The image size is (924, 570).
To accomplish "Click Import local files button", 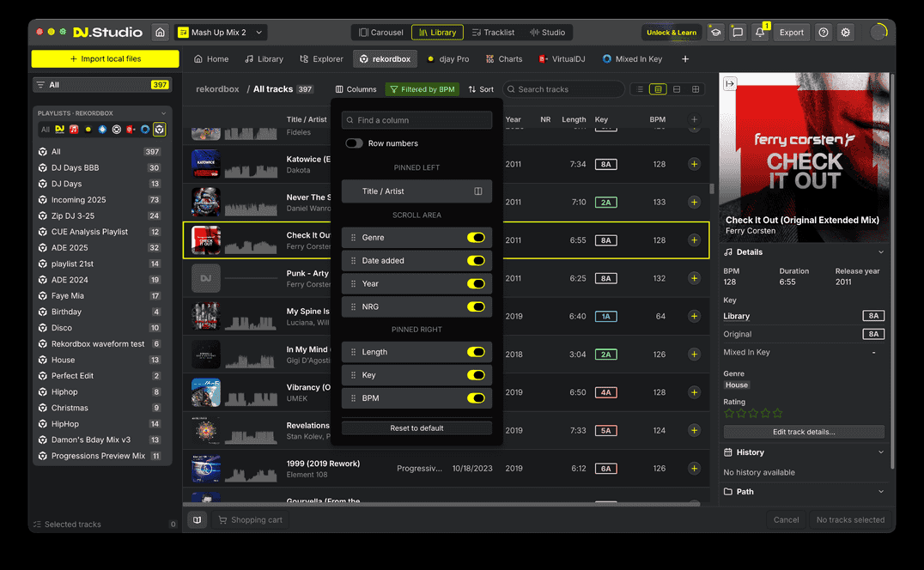I will pyautogui.click(x=105, y=59).
